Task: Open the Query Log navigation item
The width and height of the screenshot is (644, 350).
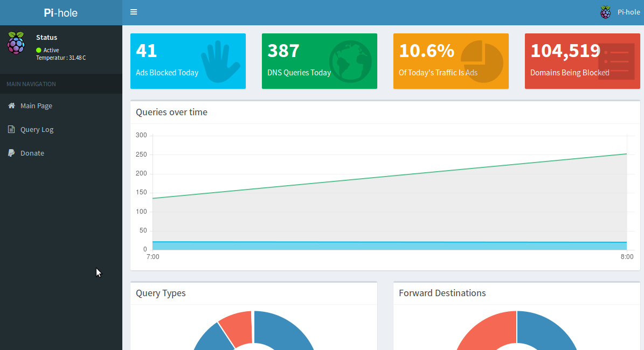Action: (37, 130)
